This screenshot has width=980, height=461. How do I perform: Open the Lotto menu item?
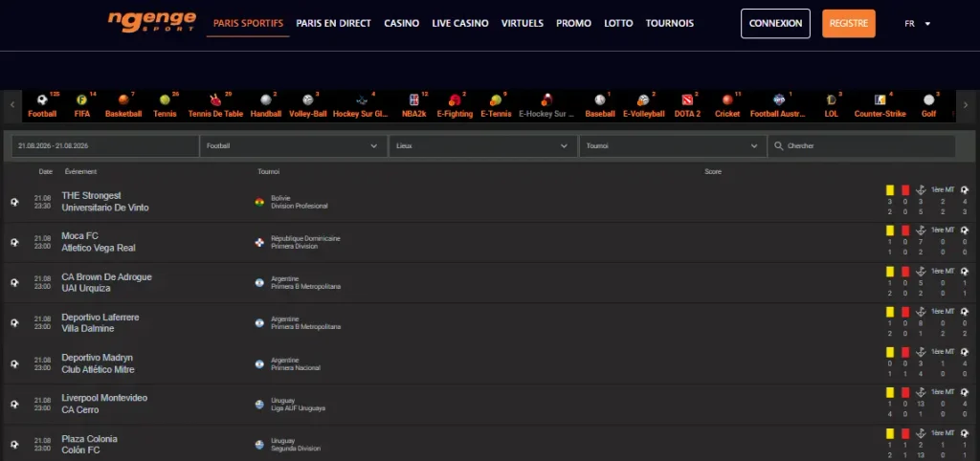[x=619, y=23]
